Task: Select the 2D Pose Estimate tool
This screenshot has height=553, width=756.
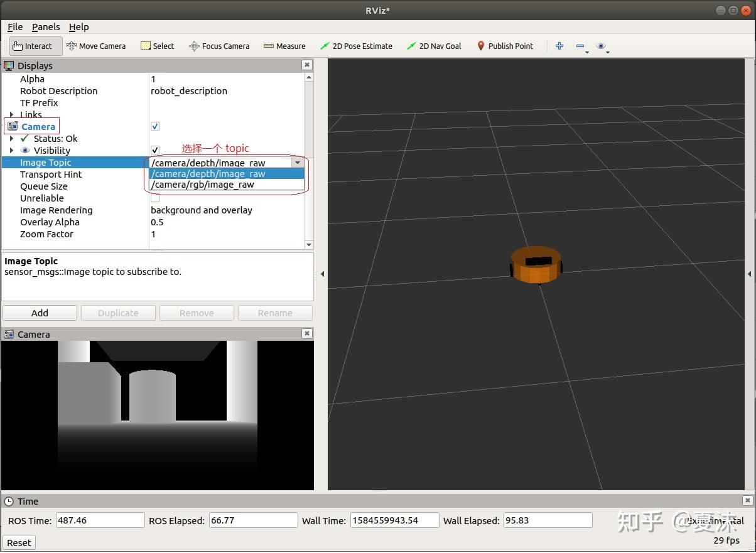Action: click(x=356, y=46)
